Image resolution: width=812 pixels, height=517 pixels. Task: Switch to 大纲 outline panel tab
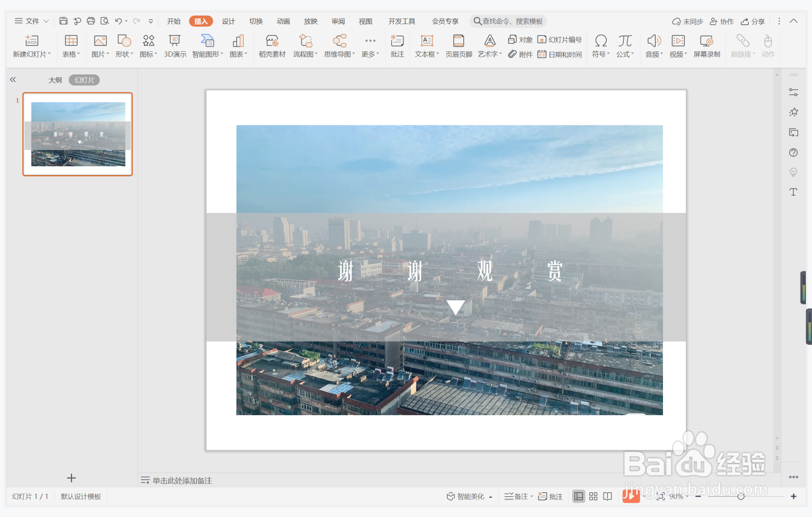pyautogui.click(x=55, y=80)
